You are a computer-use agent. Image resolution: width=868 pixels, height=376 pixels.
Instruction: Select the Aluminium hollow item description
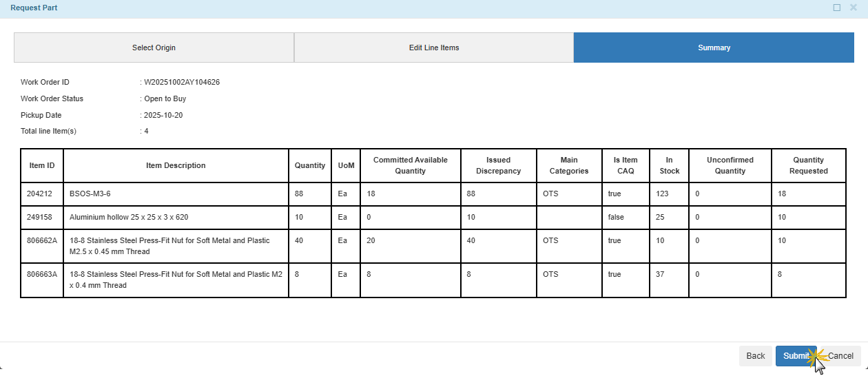click(129, 218)
